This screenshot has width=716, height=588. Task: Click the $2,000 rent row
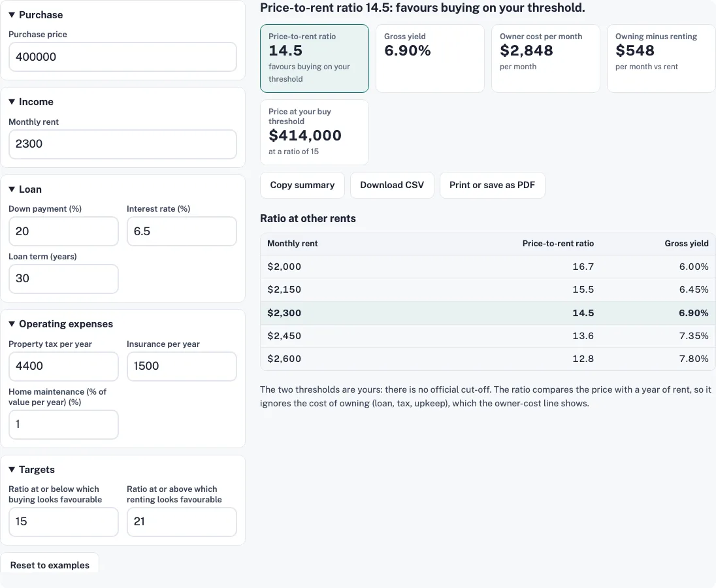488,267
